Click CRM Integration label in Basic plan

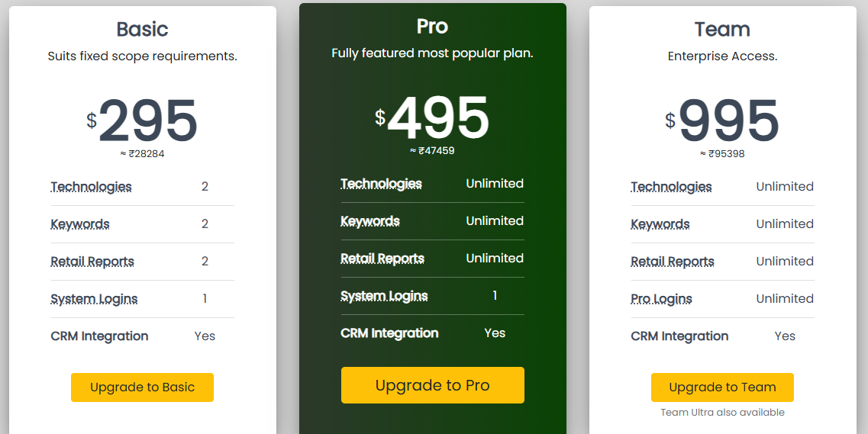pyautogui.click(x=100, y=336)
